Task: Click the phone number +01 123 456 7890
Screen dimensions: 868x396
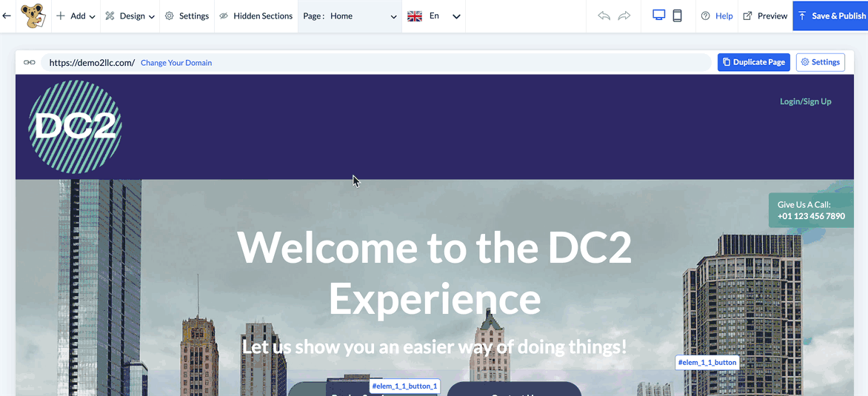Action: (x=811, y=216)
